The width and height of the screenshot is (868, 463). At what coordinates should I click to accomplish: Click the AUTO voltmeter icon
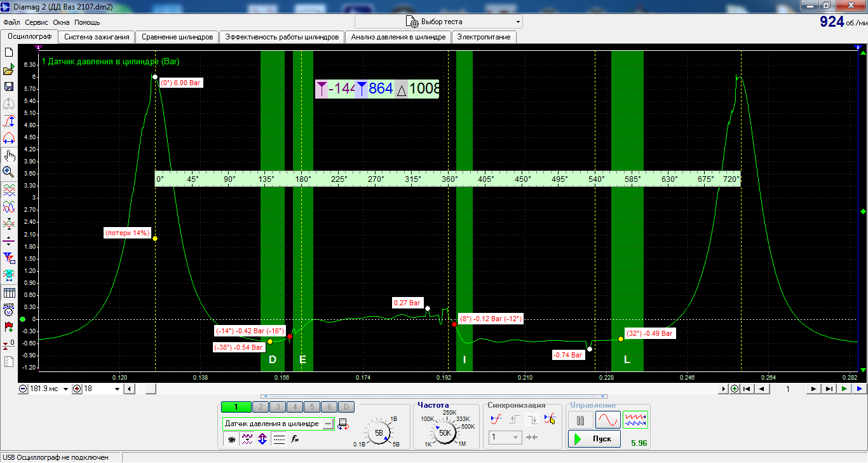pyautogui.click(x=9, y=310)
